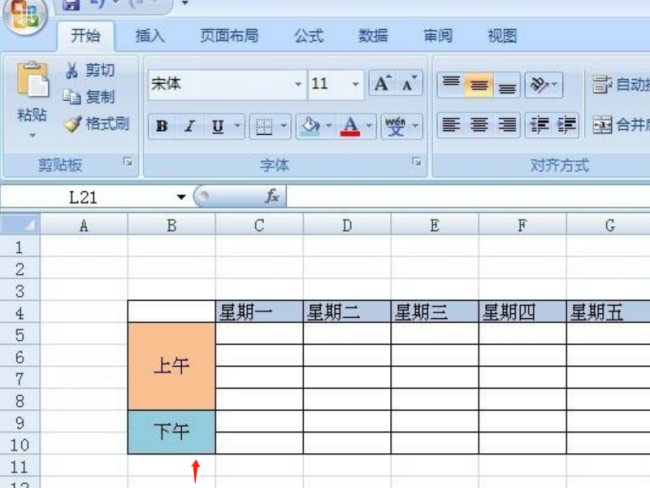
Task: Click the text orientation icon
Action: (x=540, y=85)
